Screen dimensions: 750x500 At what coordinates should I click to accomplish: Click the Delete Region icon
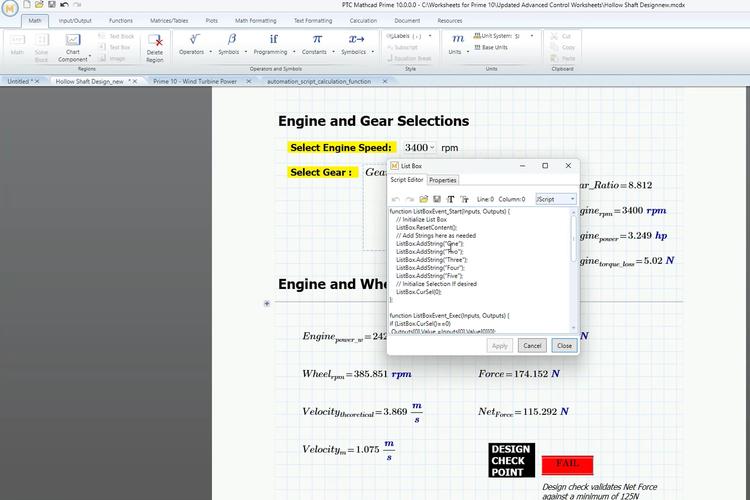155,46
